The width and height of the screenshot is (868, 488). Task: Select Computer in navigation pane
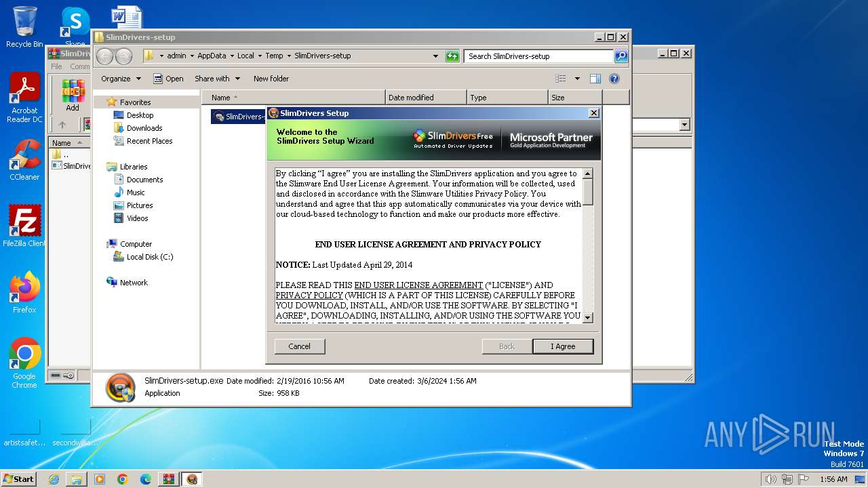136,244
